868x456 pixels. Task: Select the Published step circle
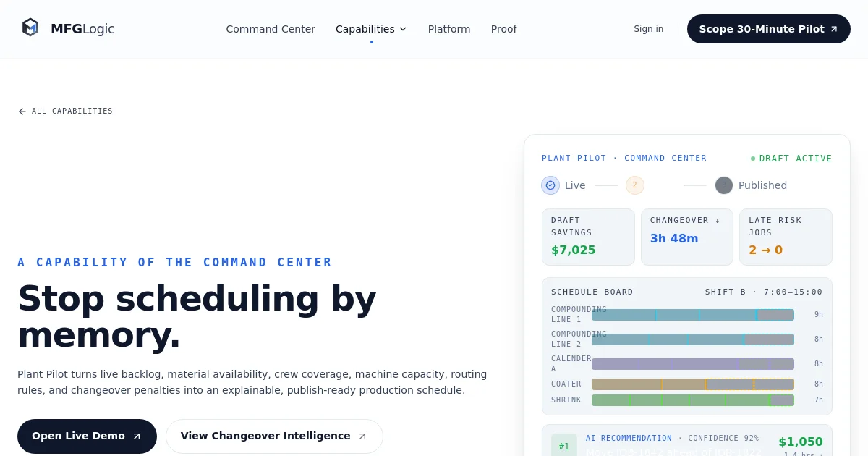pos(724,185)
